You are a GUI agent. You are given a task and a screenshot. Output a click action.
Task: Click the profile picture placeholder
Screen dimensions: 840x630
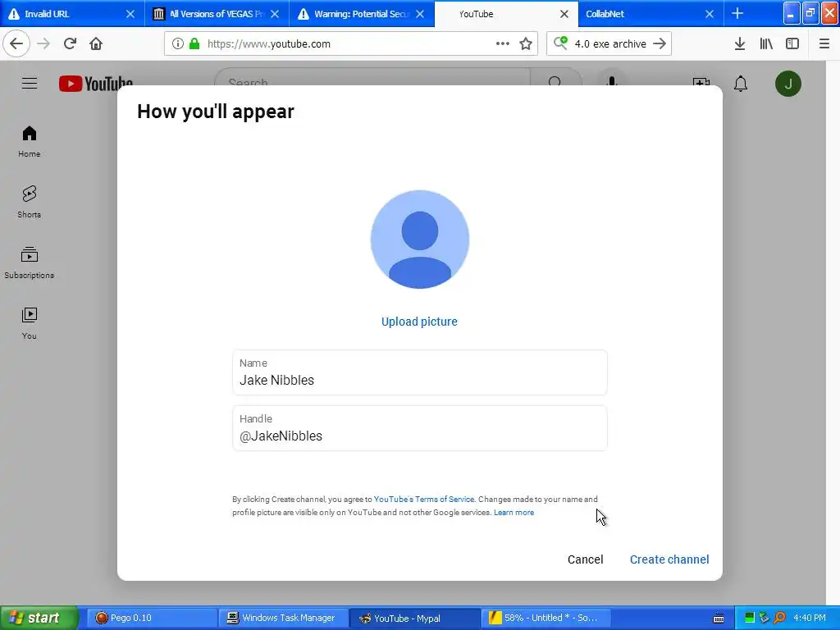(x=419, y=239)
